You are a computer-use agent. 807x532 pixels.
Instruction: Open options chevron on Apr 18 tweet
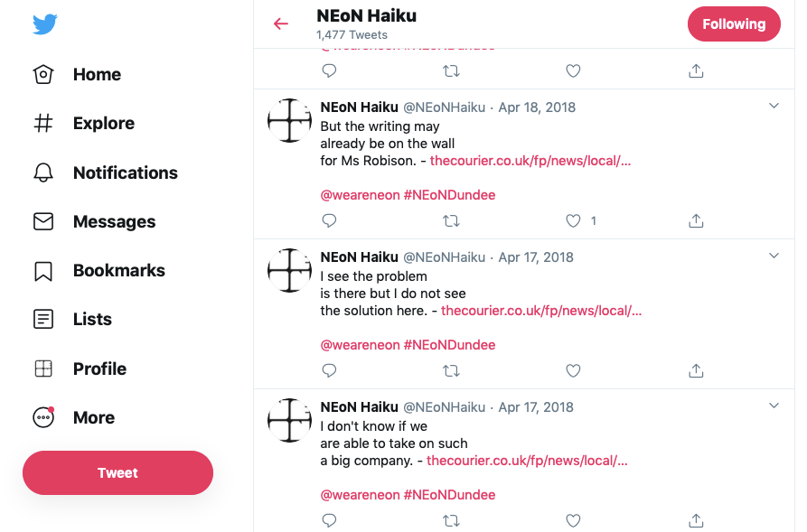click(774, 106)
